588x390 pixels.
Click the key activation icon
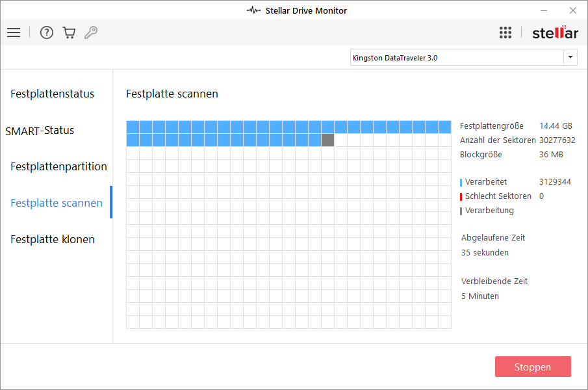pyautogui.click(x=91, y=32)
